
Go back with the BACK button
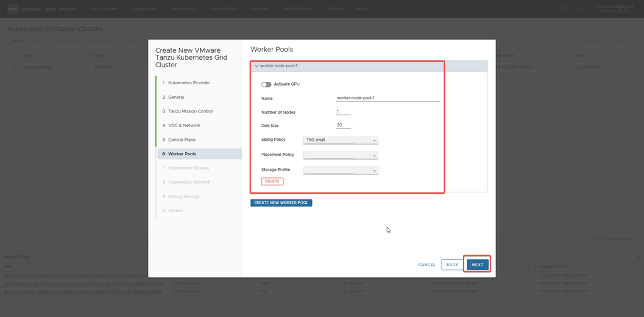[x=452, y=265]
